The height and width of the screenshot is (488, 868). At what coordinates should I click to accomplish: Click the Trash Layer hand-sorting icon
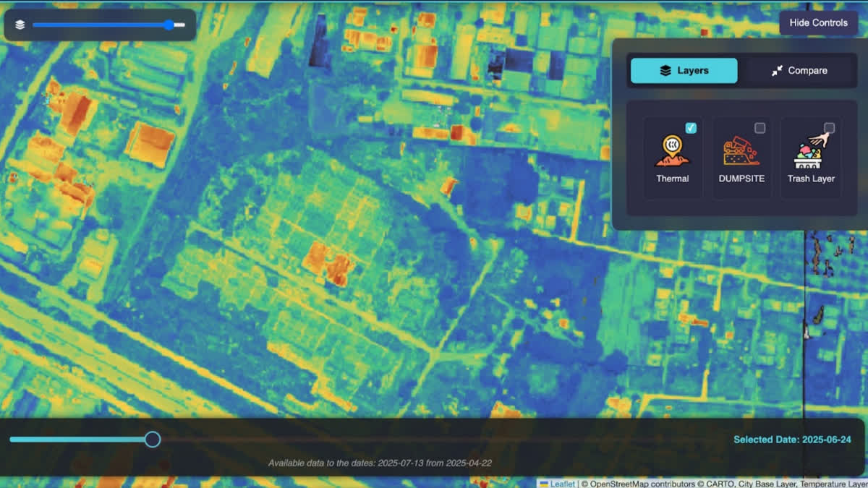pyautogui.click(x=811, y=150)
